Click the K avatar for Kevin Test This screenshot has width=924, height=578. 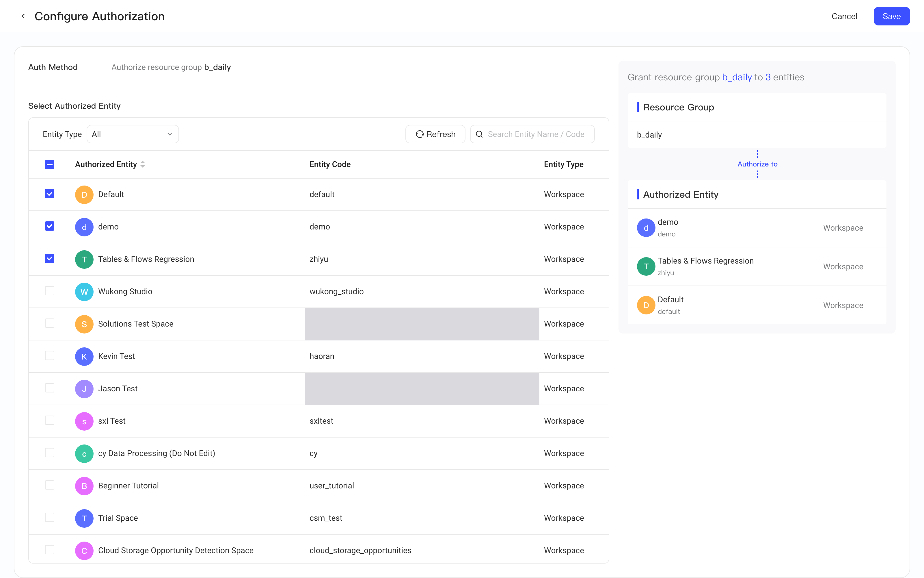(x=84, y=357)
